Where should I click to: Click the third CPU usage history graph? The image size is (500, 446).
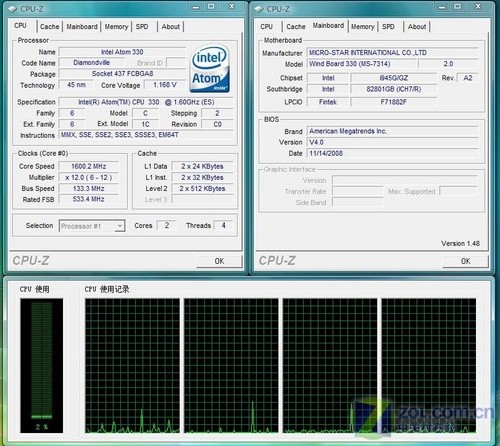coord(330,366)
